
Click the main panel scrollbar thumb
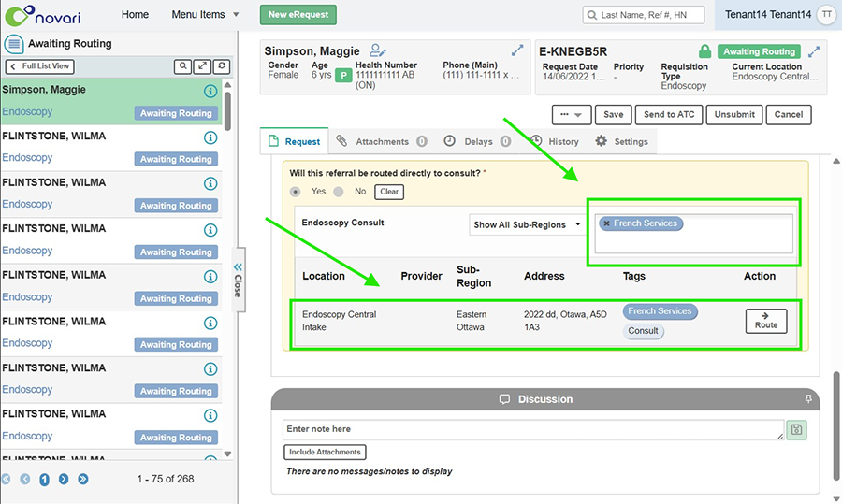(x=836, y=425)
